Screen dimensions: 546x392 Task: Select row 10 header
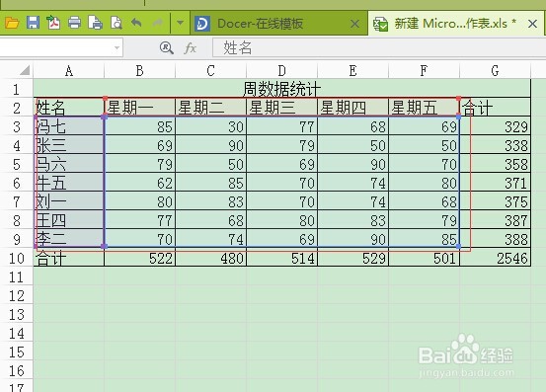click(17, 259)
